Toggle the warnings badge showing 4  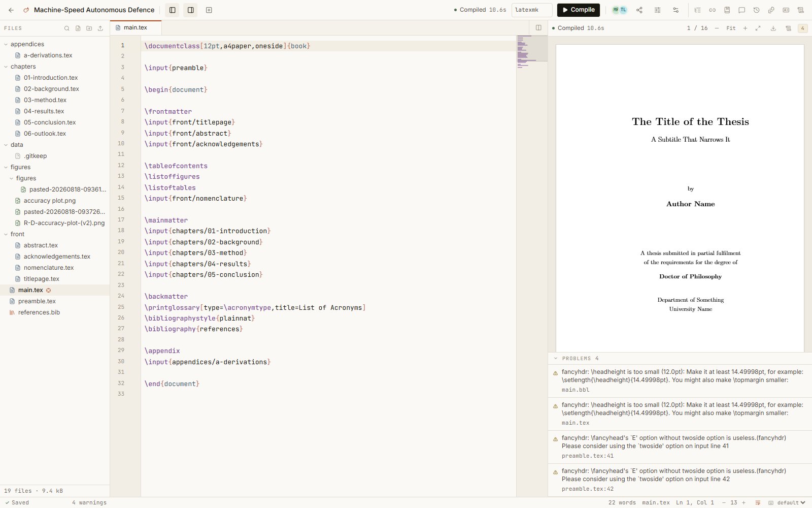point(802,28)
